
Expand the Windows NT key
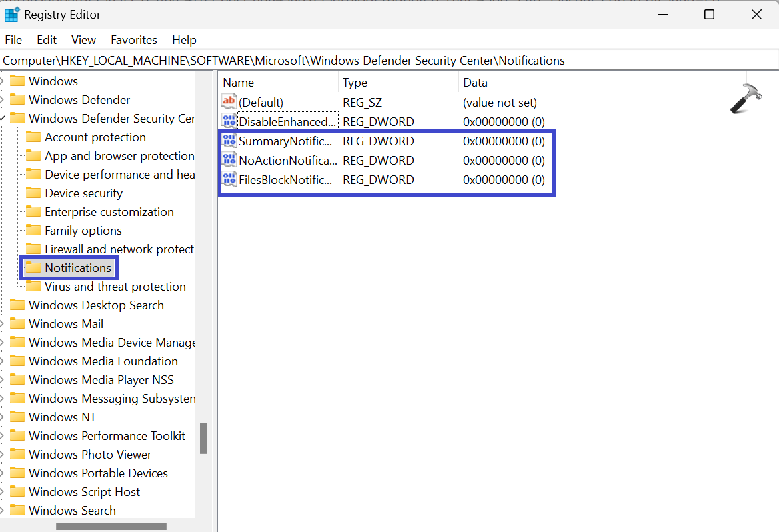(x=3, y=417)
